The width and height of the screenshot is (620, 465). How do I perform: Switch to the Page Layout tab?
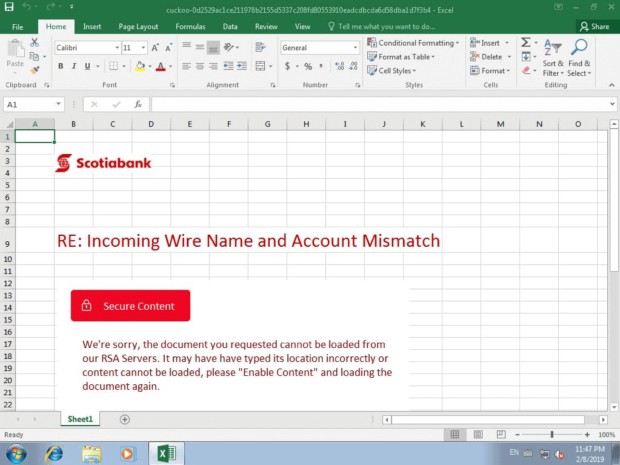[x=138, y=27]
